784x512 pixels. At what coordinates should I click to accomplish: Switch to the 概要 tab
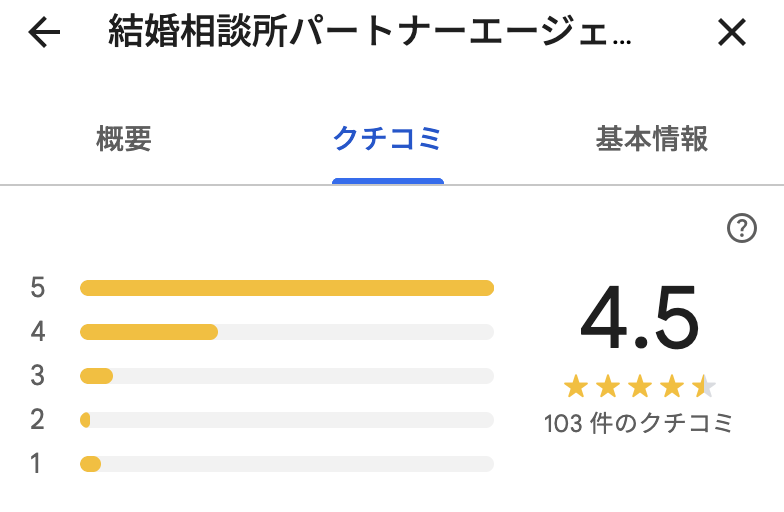[124, 139]
